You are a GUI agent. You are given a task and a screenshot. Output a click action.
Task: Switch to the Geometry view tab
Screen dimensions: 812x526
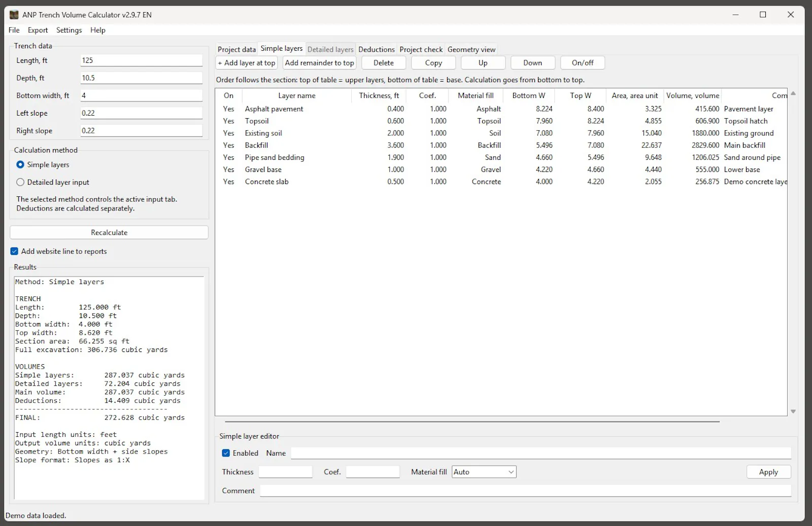(471, 49)
